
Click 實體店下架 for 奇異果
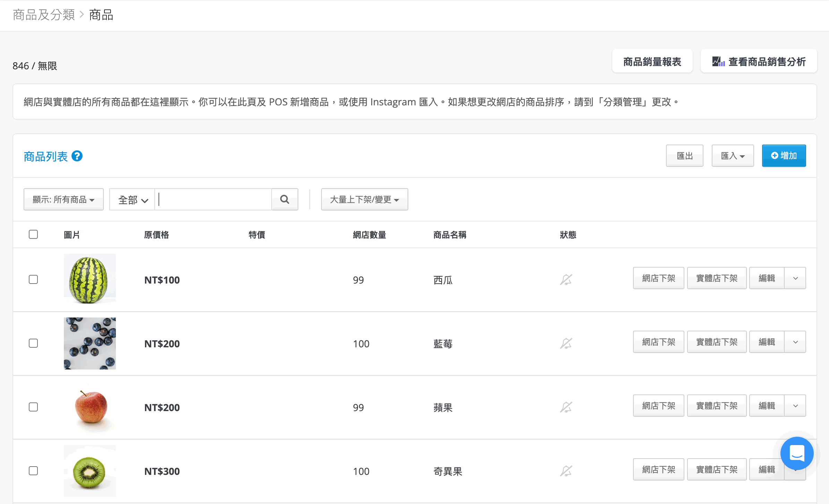(717, 469)
